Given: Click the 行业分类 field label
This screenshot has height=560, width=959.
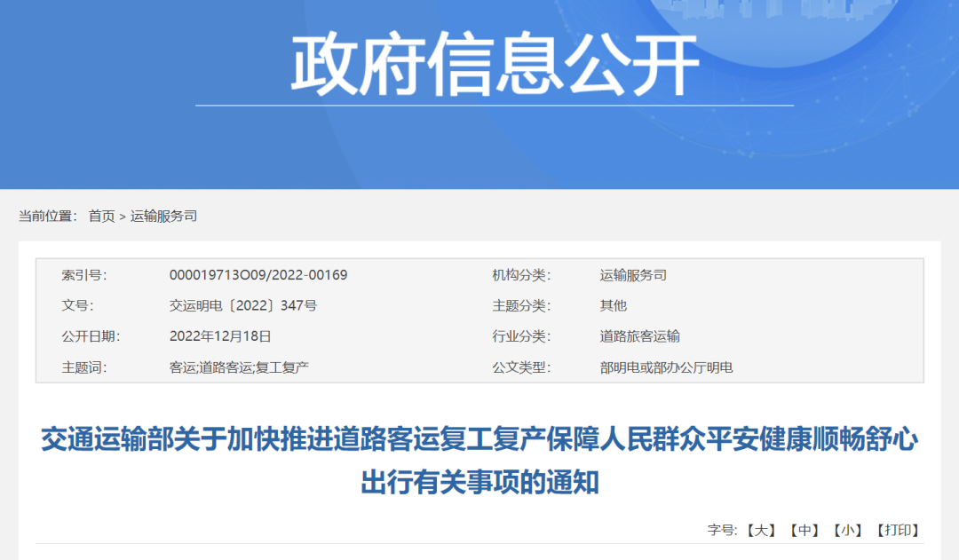Looking at the screenshot, I should tap(521, 336).
